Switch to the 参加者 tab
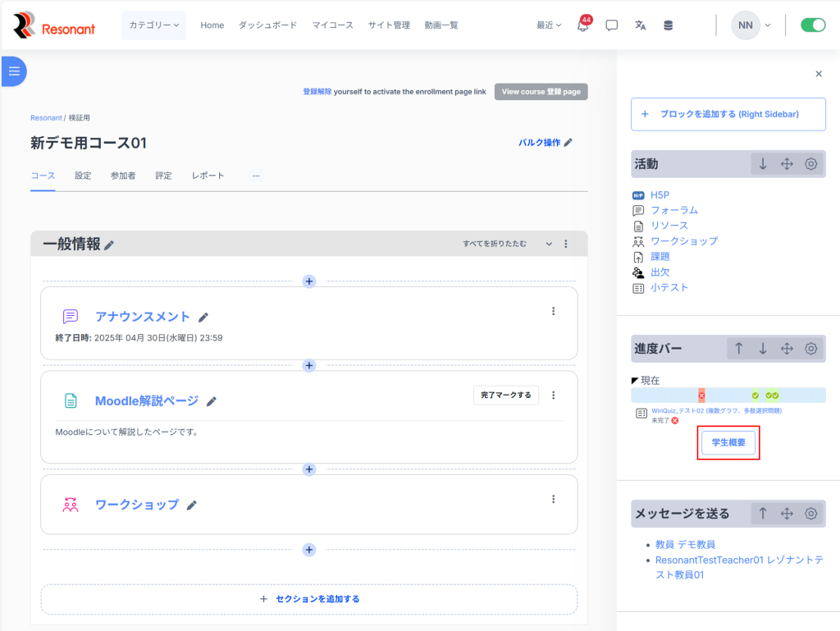Image resolution: width=840 pixels, height=631 pixels. coord(123,176)
